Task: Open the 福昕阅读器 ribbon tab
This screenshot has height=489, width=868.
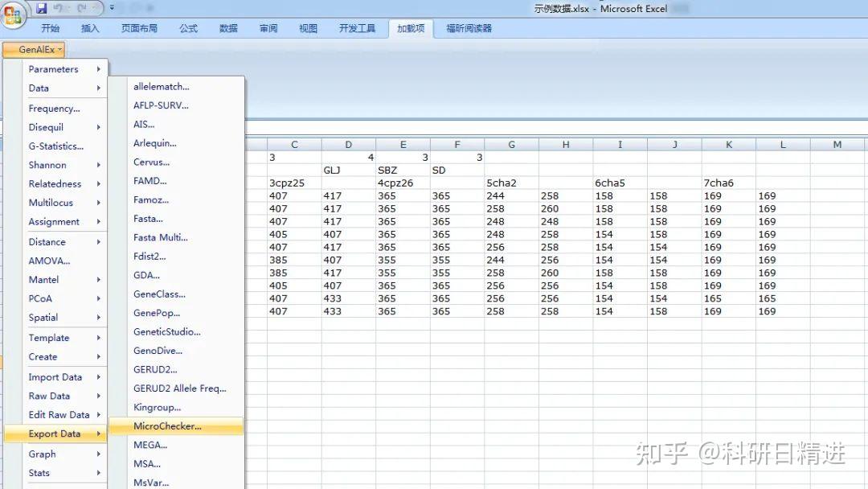Action: click(x=469, y=28)
